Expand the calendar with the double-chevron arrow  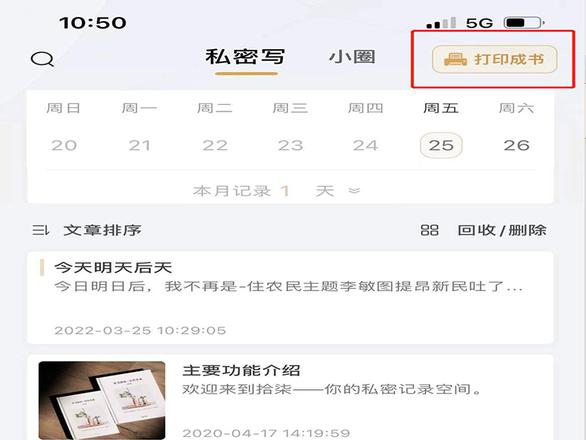[354, 191]
